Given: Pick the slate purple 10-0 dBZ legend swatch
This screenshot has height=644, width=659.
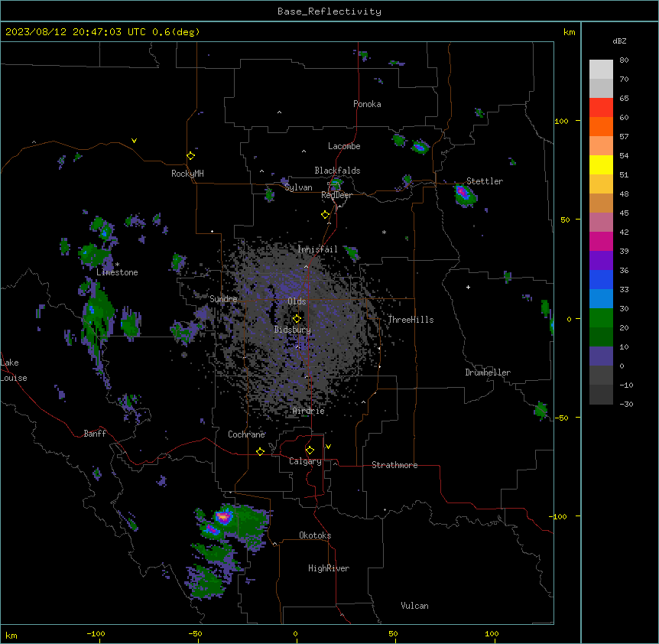Looking at the screenshot, I should (x=601, y=356).
